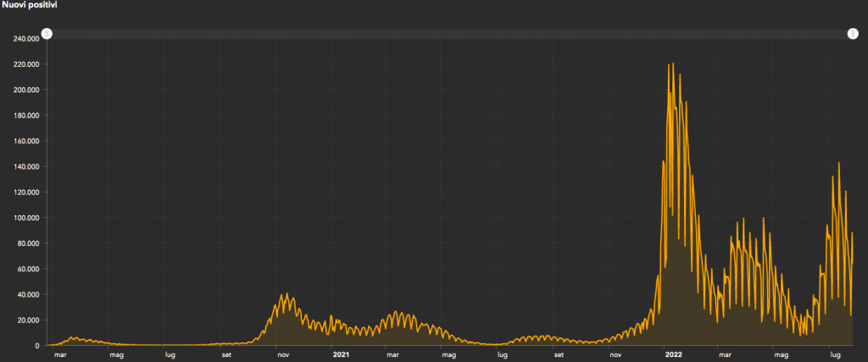This screenshot has height=362, width=868.
Task: Click the 240.000 y-axis label
Action: 28,39
